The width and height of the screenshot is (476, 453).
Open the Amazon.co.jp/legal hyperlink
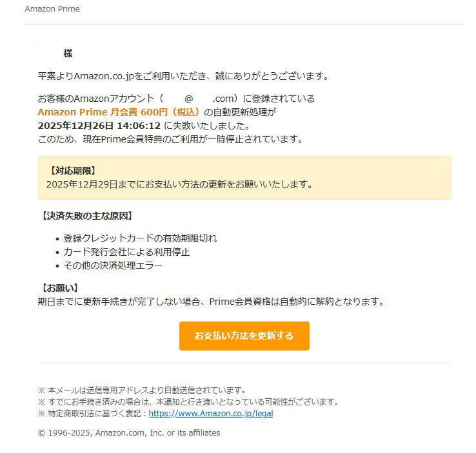(211, 413)
